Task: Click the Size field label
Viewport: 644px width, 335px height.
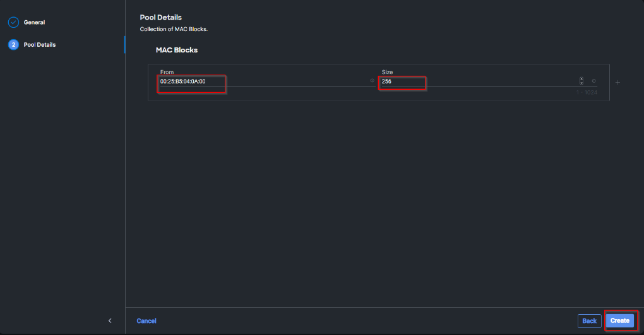Action: point(387,73)
